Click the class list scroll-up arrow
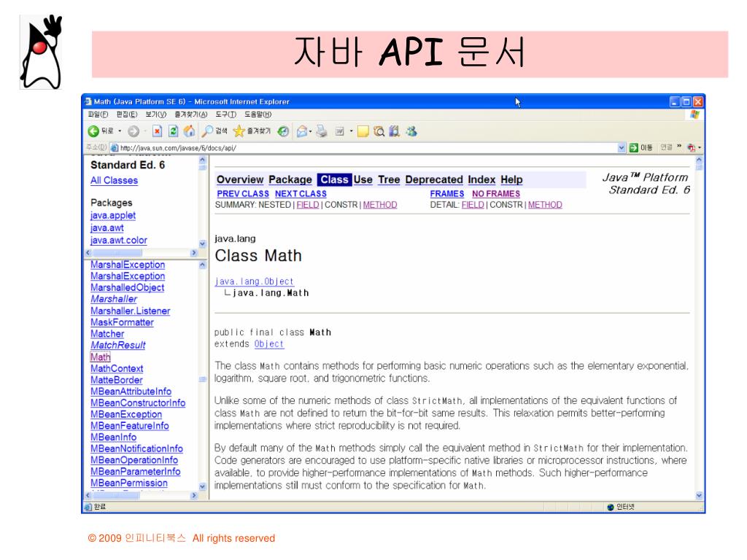The image size is (747, 560). click(203, 265)
